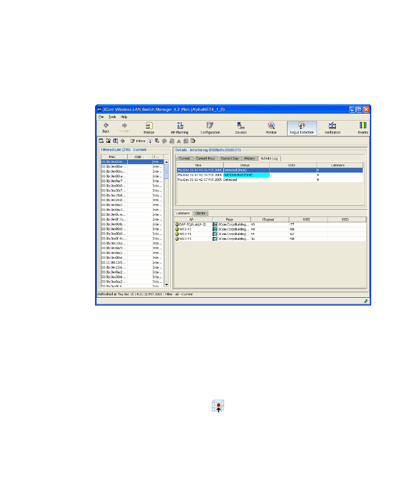Select the highlighted MAC row 00:0b:0e:03:6...
The width and height of the screenshot is (420, 504).
point(132,162)
